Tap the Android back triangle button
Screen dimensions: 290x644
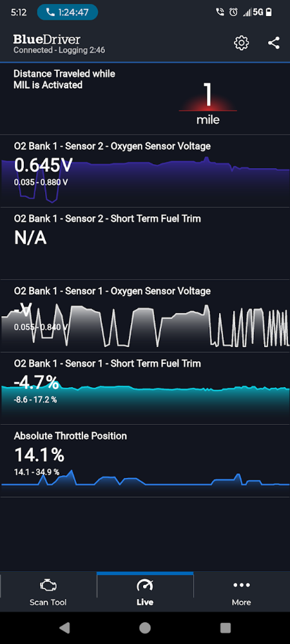(x=64, y=627)
